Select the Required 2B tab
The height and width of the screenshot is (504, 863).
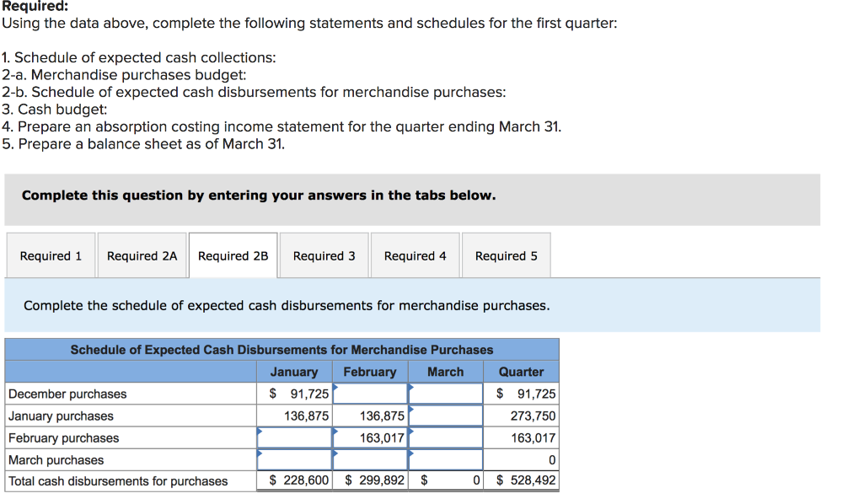(233, 255)
